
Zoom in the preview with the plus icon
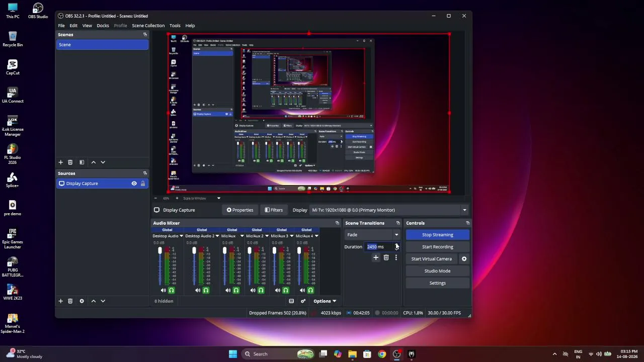177,198
